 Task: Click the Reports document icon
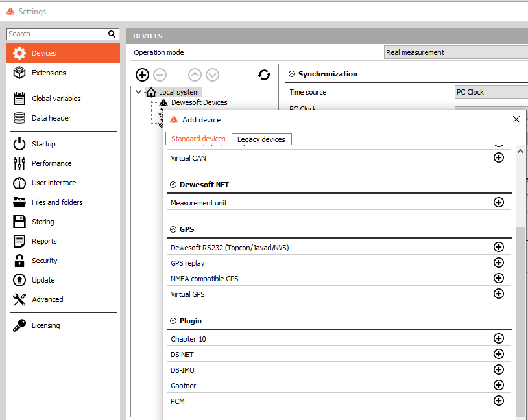(19, 241)
